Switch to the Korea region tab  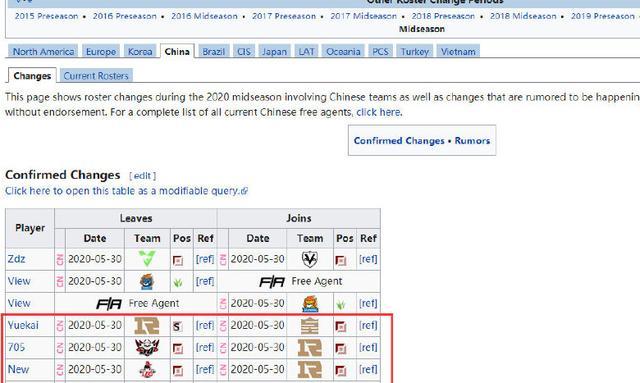point(140,51)
